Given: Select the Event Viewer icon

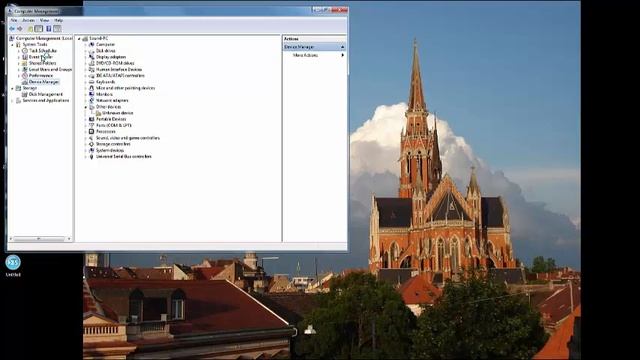Looking at the screenshot, I should pos(25,57).
